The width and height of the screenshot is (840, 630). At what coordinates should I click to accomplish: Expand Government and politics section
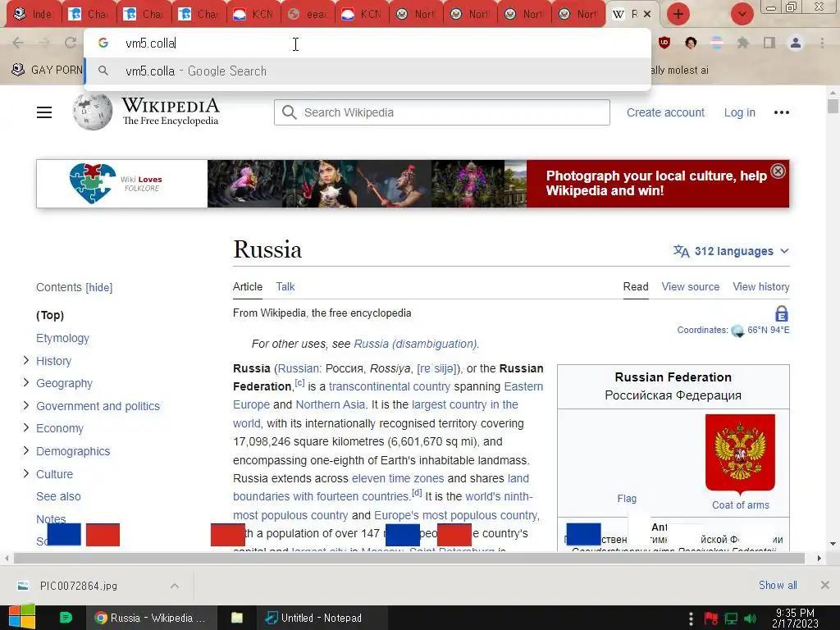(25, 405)
